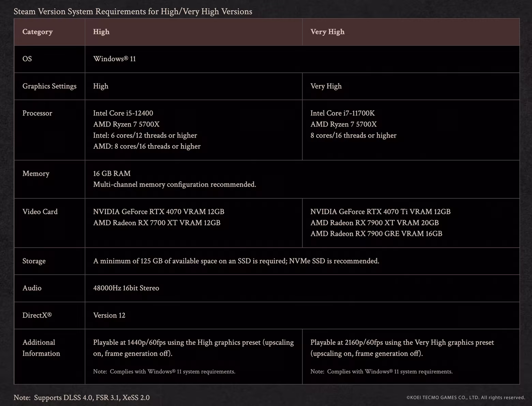Click the DLSS 4.0, FSR 3.1 support note
This screenshot has height=406, width=532.
coord(82,397)
